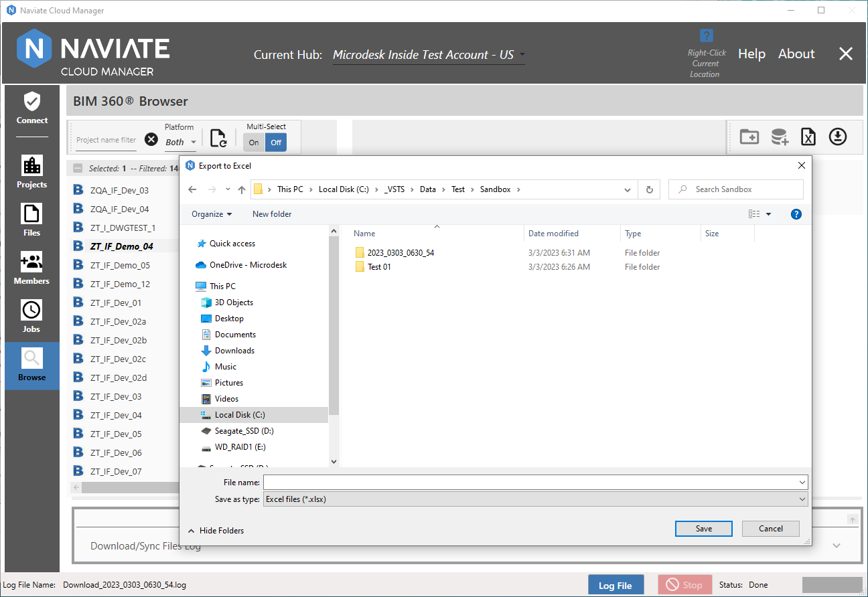Open the view options dropdown arrow
The image size is (868, 597).
point(769,214)
